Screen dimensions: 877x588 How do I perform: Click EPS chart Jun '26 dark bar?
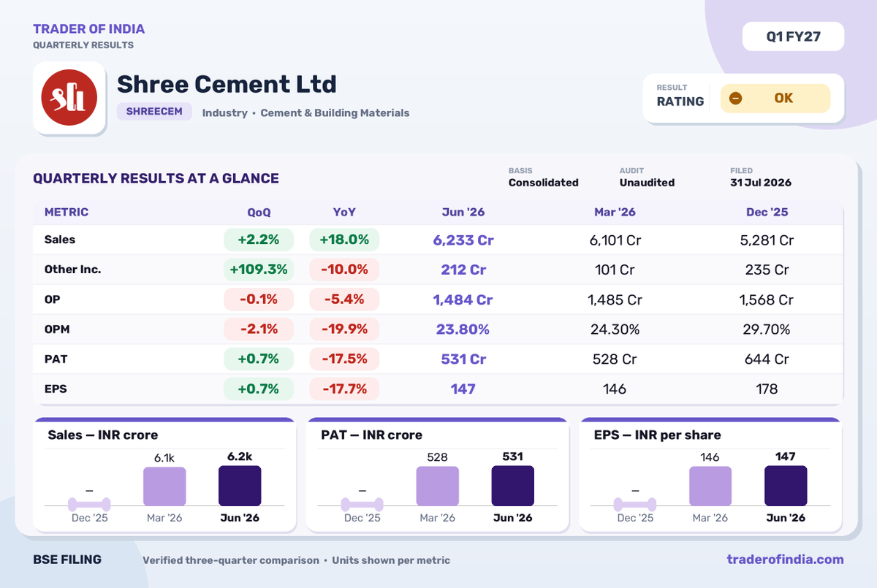point(786,486)
